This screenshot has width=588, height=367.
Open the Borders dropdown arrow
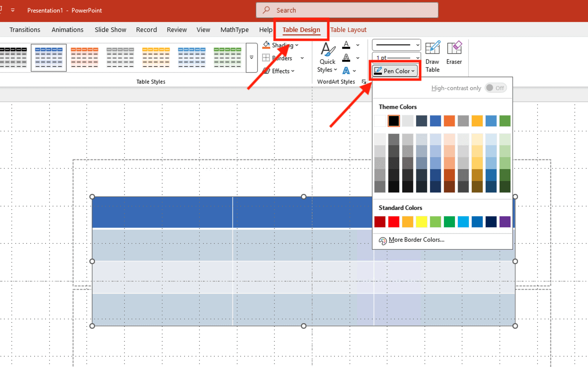pyautogui.click(x=302, y=58)
